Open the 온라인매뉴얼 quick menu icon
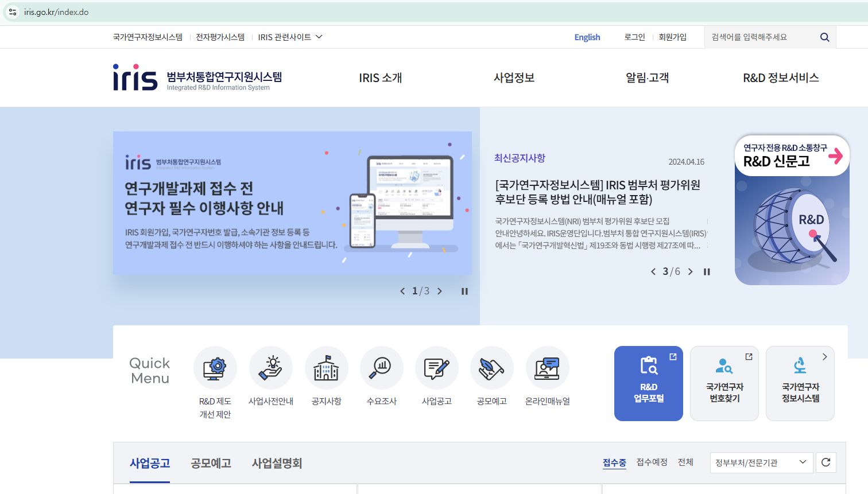This screenshot has width=868, height=494. click(x=548, y=368)
